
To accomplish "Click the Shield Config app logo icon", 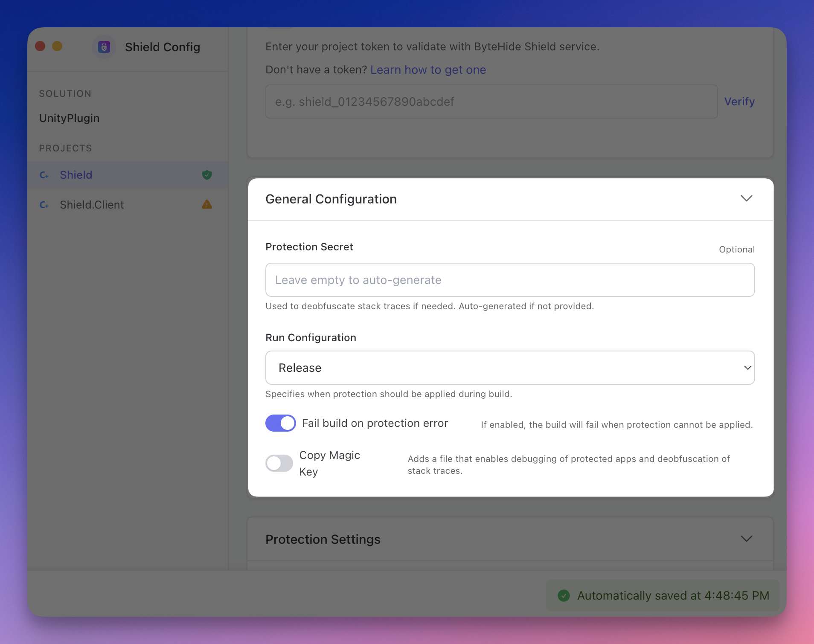I will tap(104, 47).
